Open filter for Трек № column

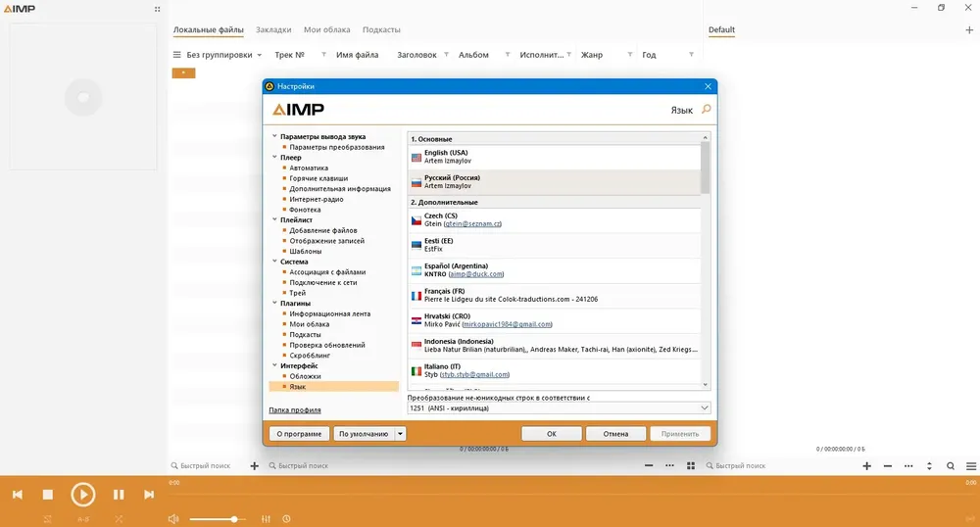tap(323, 55)
